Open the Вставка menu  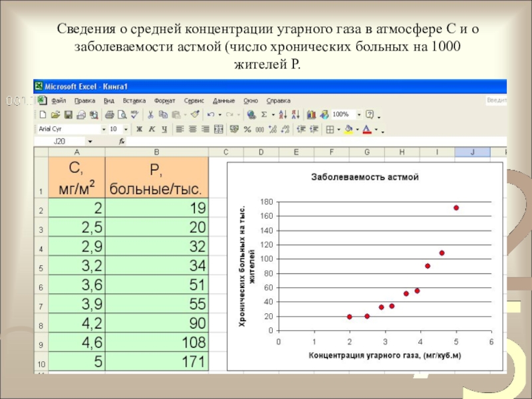[x=134, y=101]
